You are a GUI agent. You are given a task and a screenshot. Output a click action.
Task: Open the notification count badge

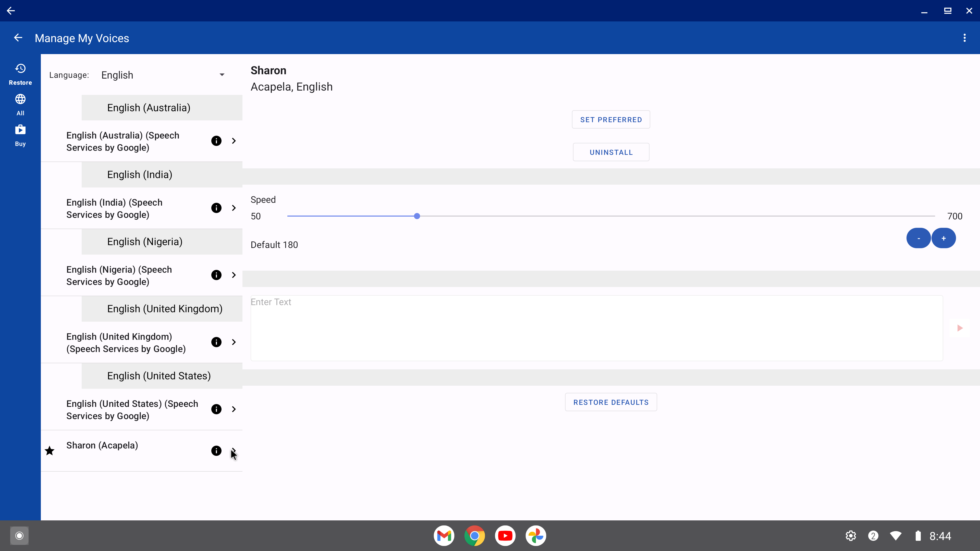coord(873,536)
